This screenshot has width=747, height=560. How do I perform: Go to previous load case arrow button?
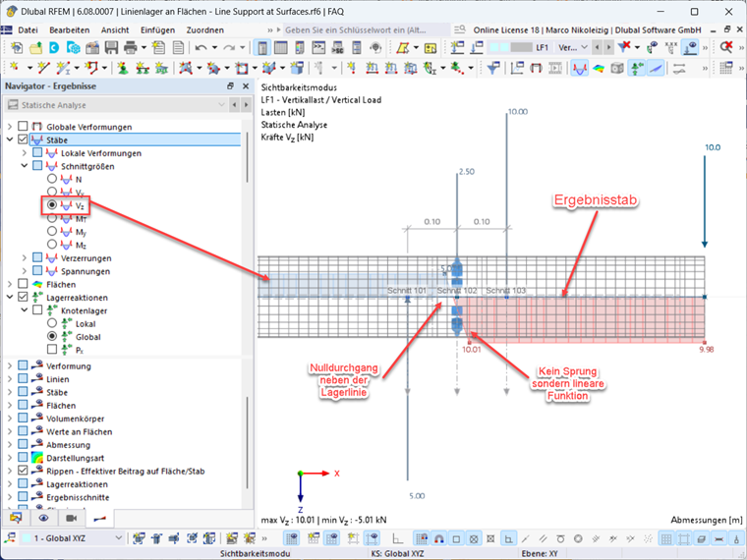597,47
